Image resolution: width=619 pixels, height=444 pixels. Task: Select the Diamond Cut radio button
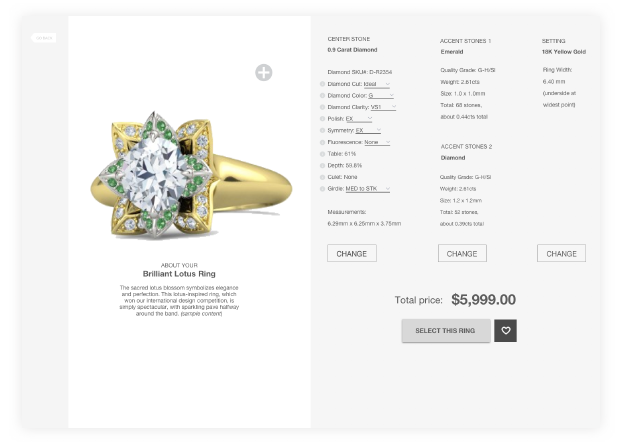322,84
